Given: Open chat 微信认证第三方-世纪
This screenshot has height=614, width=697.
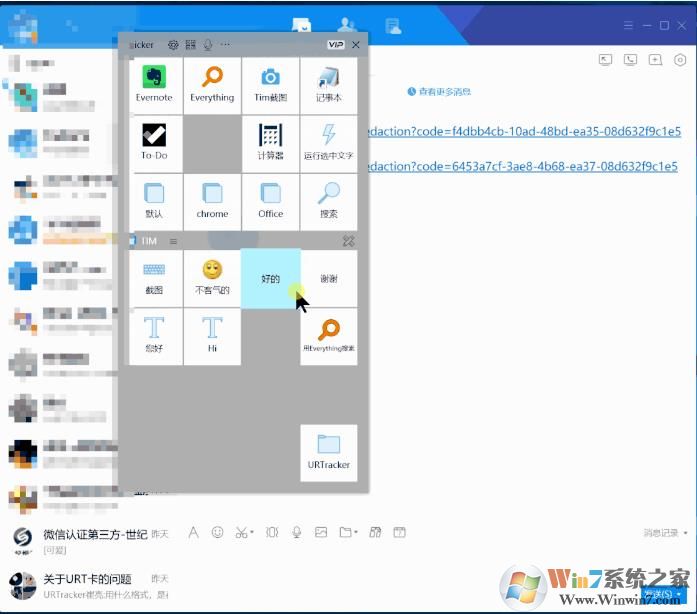Looking at the screenshot, I should 89,541.
